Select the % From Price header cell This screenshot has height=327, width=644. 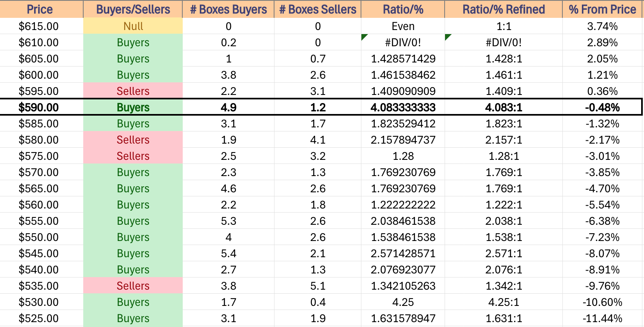coord(602,9)
